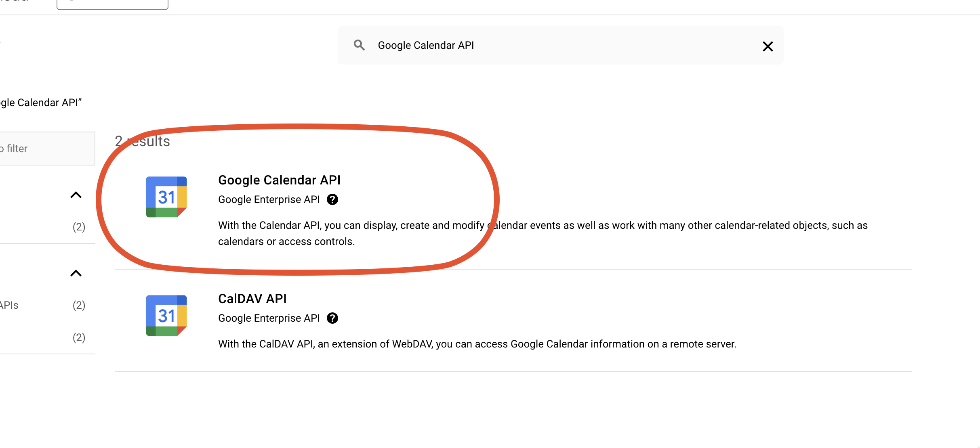This screenshot has width=980, height=448.
Task: Click the CalDAV API calendar logo icon
Action: [x=166, y=316]
